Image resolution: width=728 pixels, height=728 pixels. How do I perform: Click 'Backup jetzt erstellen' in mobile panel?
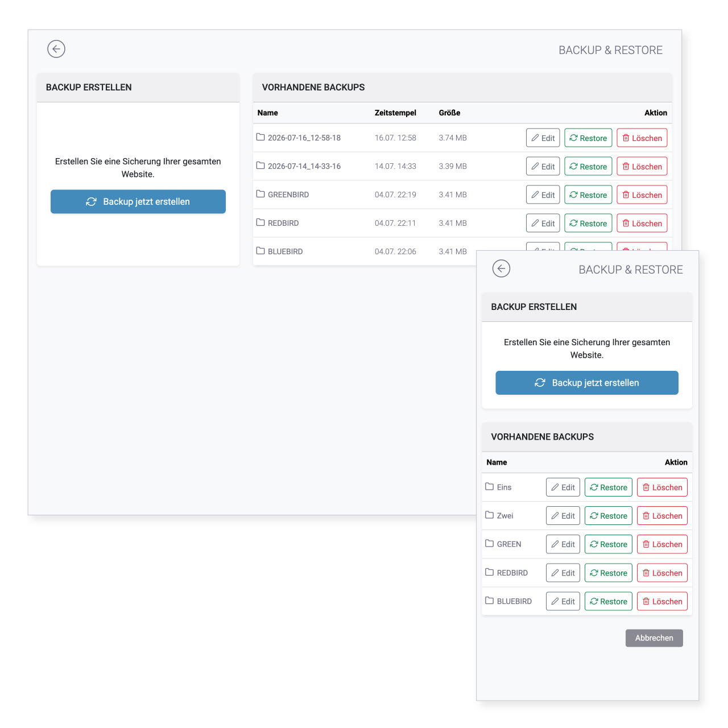point(587,383)
